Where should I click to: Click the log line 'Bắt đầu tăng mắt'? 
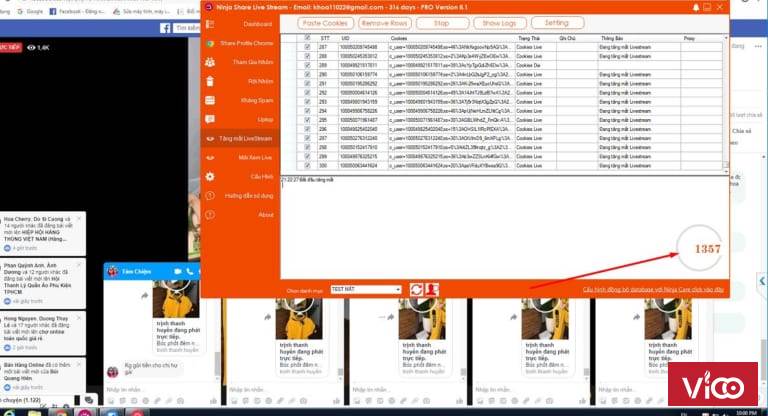pyautogui.click(x=307, y=180)
